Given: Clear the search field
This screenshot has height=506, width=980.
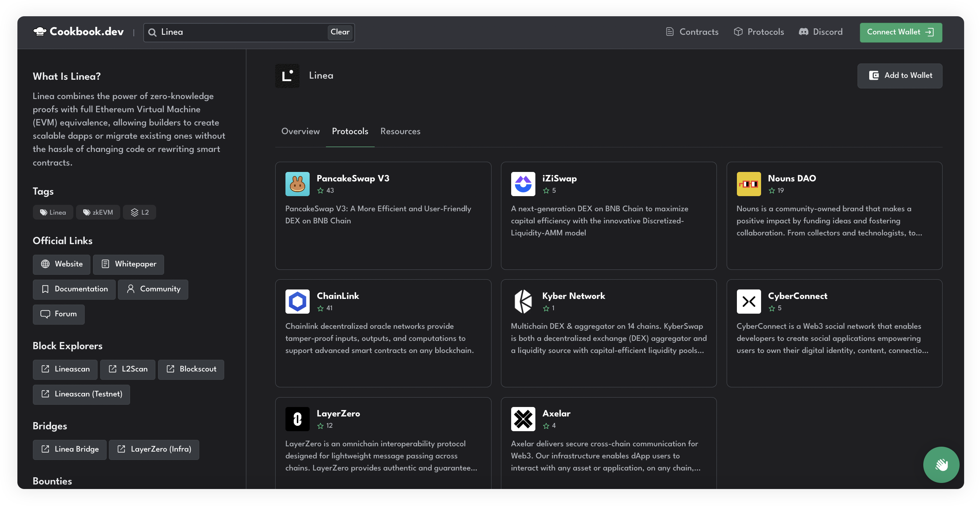Looking at the screenshot, I should click(340, 32).
